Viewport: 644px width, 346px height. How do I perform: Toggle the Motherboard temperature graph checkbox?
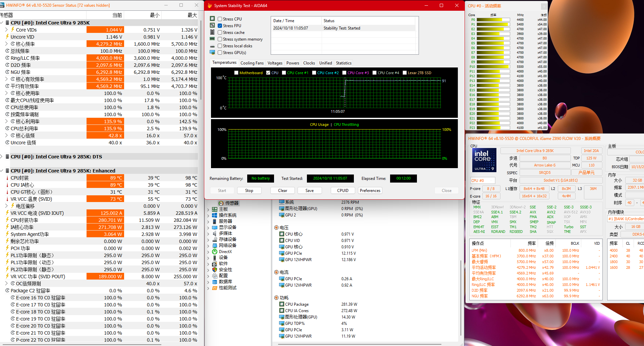[x=236, y=73]
